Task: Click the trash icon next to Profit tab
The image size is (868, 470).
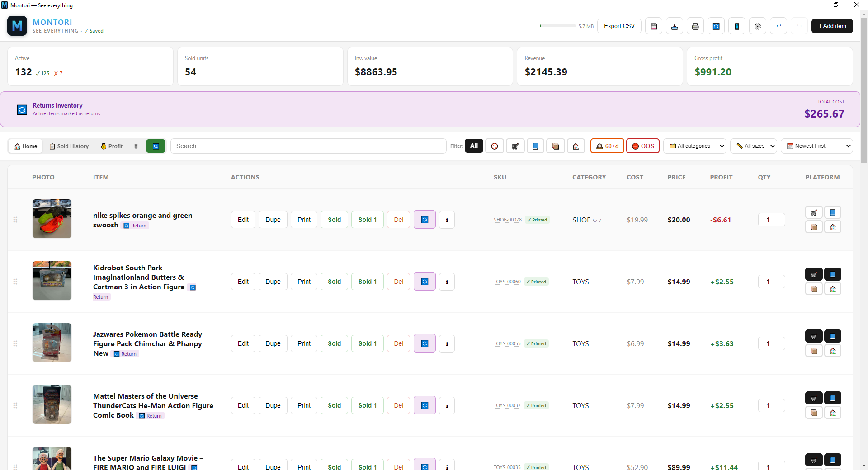Action: (x=136, y=146)
